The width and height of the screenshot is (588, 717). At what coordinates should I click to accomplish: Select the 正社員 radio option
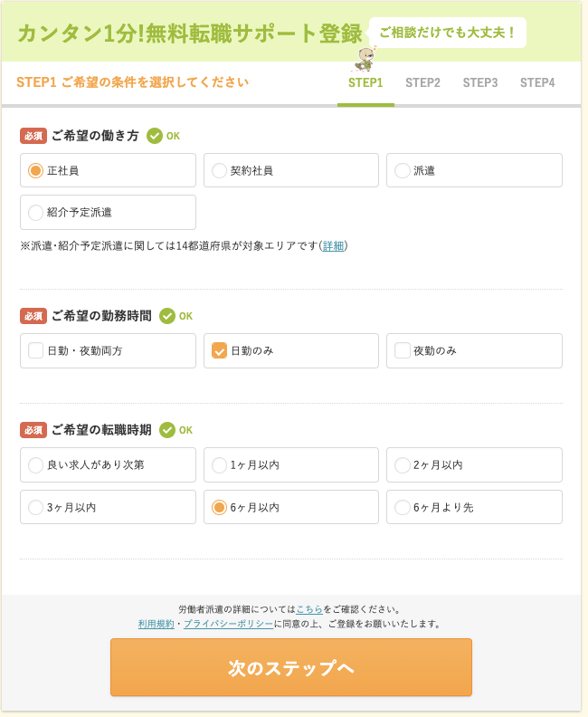click(108, 170)
